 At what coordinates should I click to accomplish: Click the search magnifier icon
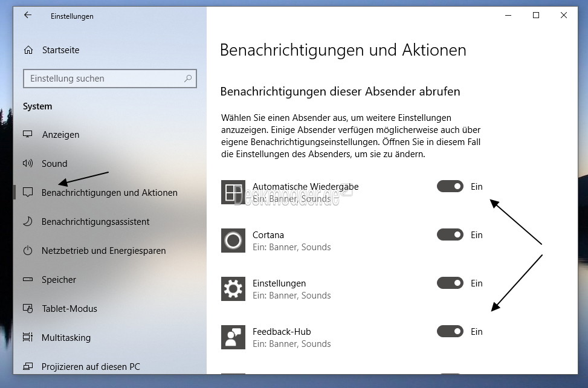point(188,79)
